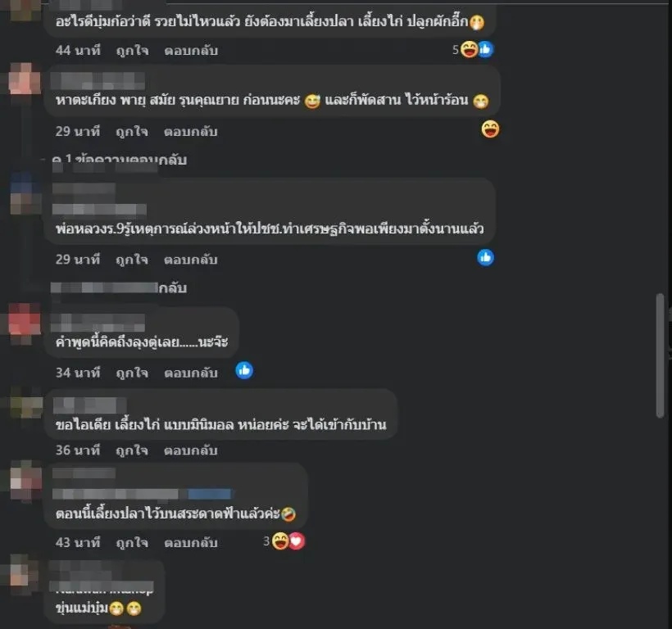672x629 pixels.
Task: Click the heart reaction on the 43-minute comment
Action: coord(297,541)
